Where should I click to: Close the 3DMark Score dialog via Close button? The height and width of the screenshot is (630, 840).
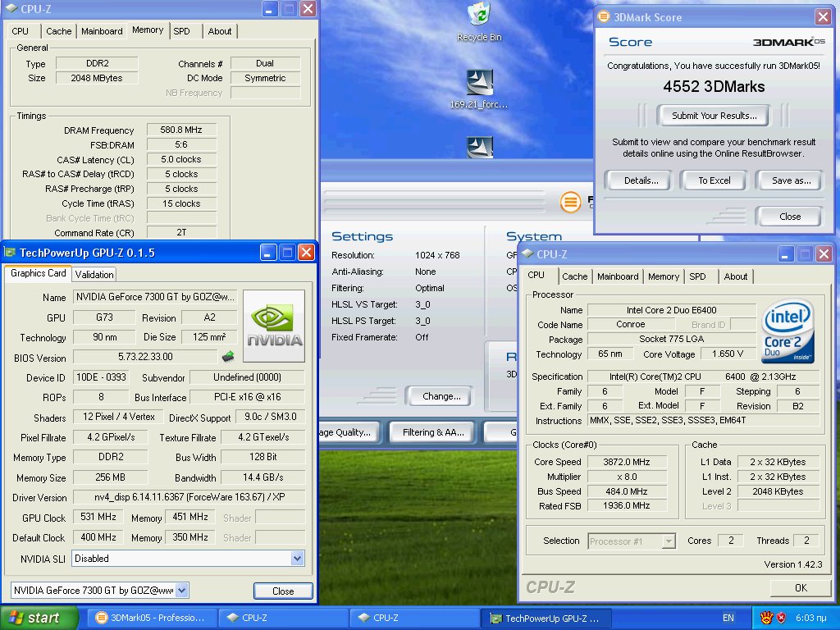click(790, 217)
